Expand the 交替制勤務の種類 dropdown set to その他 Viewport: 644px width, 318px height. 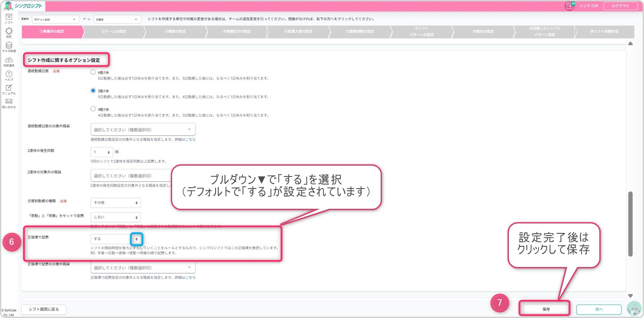[115, 203]
